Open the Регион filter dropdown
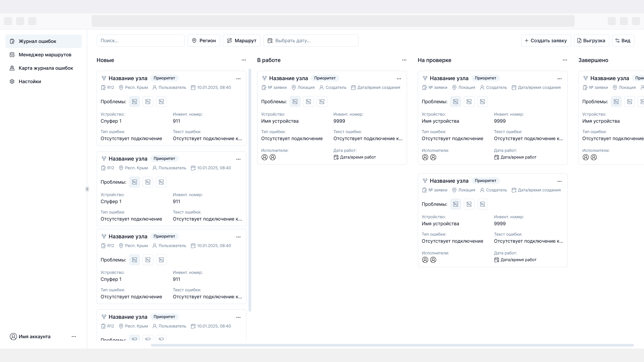The image size is (644, 362). [x=204, y=40]
